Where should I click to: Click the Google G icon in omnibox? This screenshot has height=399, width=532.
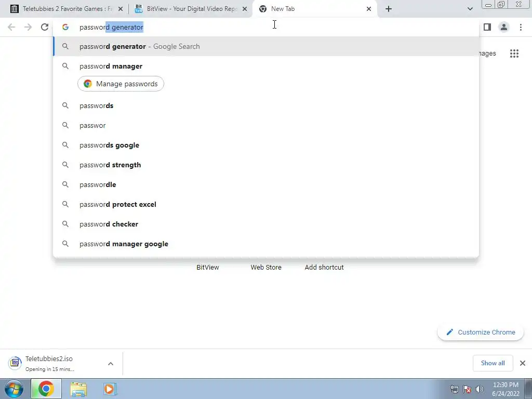[65, 27]
